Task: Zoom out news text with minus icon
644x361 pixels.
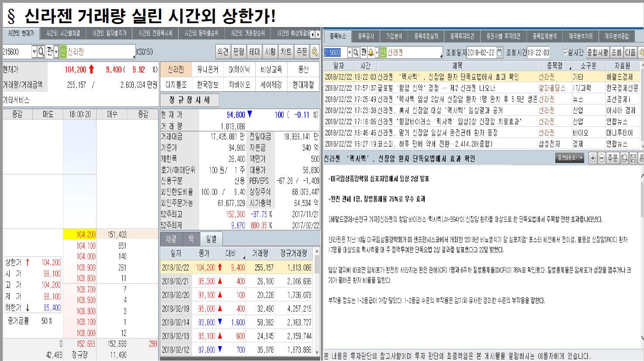Action: click(x=602, y=158)
